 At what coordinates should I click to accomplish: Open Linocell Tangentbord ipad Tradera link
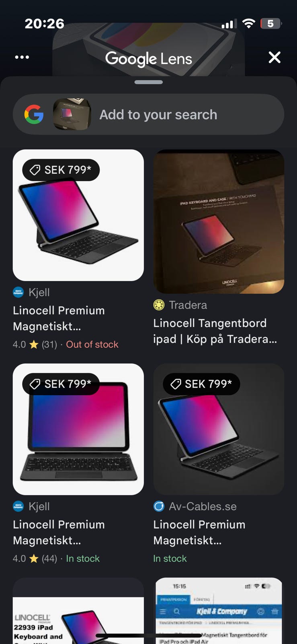215,331
